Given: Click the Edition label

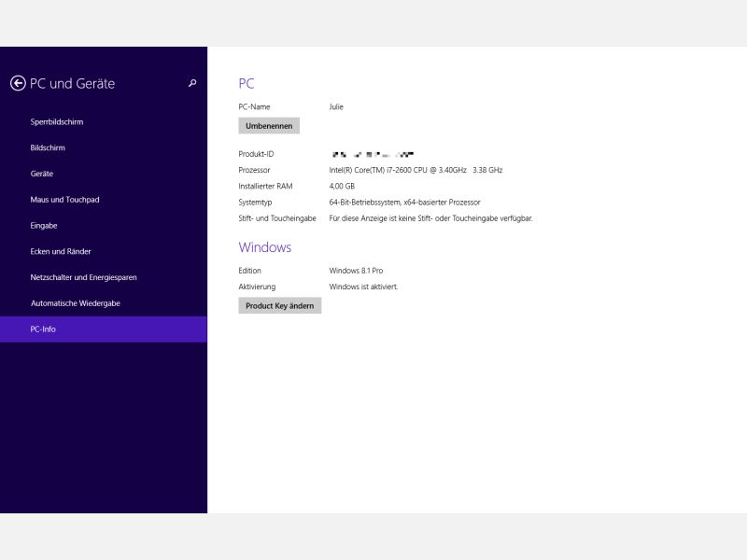Looking at the screenshot, I should tap(249, 271).
